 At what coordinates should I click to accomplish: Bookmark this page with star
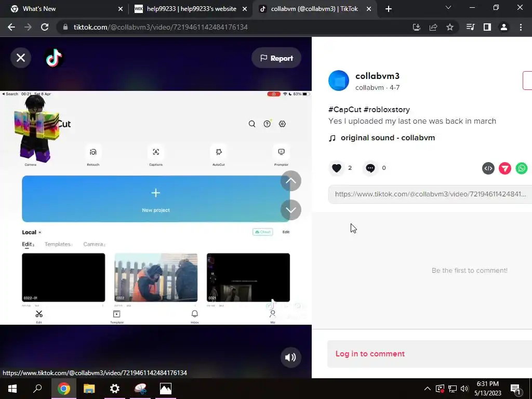click(x=450, y=27)
